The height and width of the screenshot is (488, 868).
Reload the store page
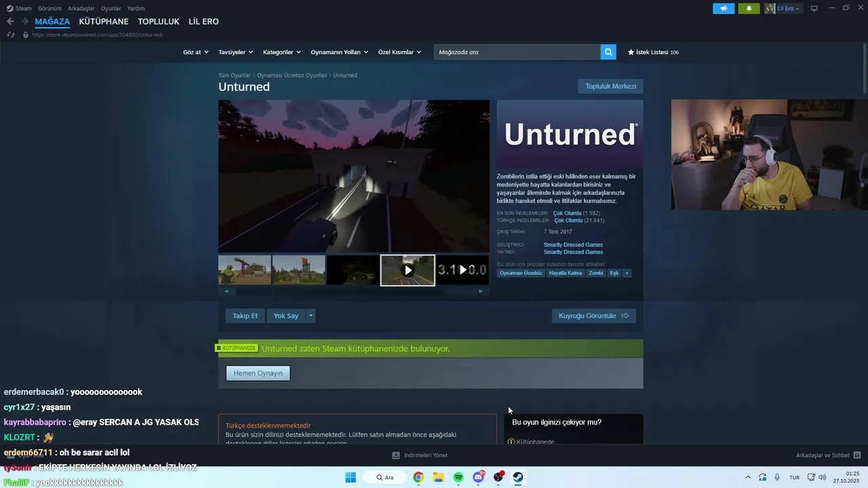coord(11,35)
